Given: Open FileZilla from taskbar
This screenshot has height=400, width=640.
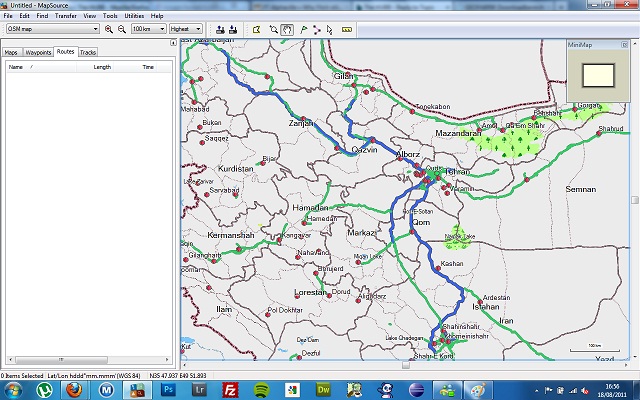Looking at the screenshot, I should pyautogui.click(x=230, y=390).
